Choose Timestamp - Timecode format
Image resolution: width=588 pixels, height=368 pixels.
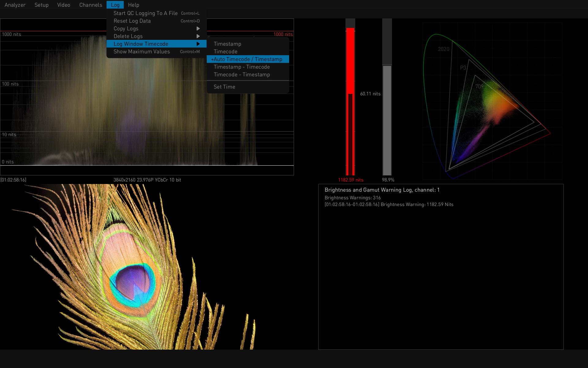click(x=242, y=67)
